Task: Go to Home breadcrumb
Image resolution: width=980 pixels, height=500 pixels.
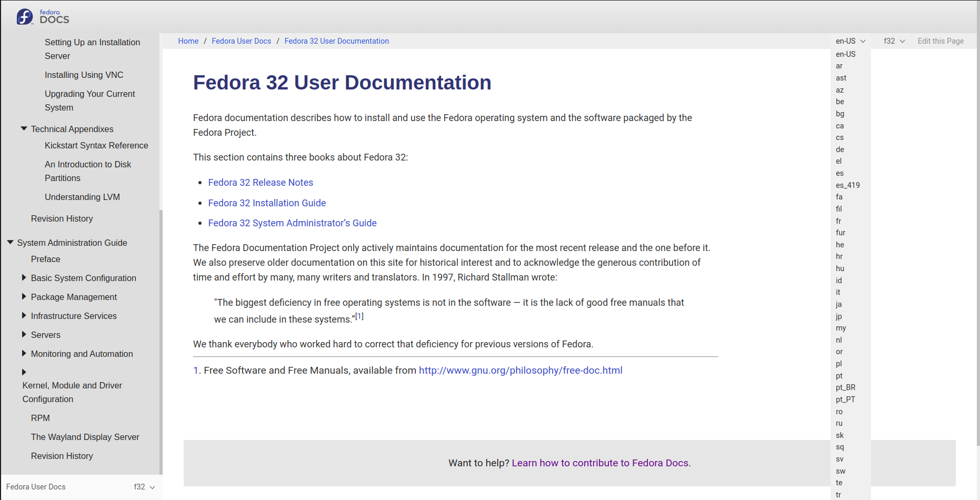Action: click(188, 41)
